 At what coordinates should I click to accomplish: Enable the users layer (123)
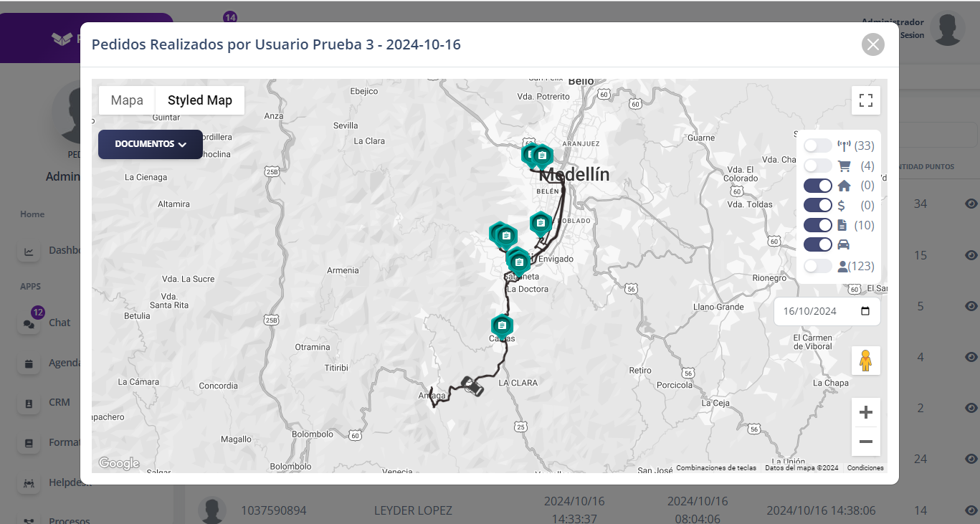[x=818, y=266]
